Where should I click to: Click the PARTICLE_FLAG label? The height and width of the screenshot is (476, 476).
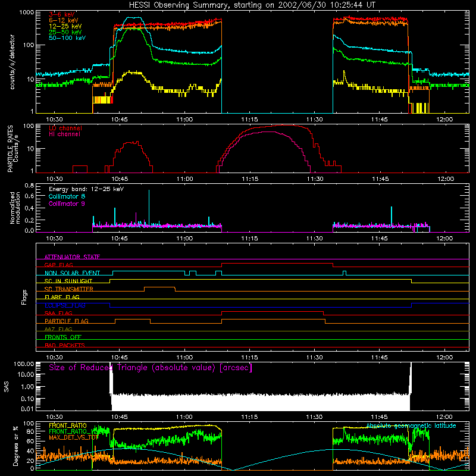[x=67, y=321]
